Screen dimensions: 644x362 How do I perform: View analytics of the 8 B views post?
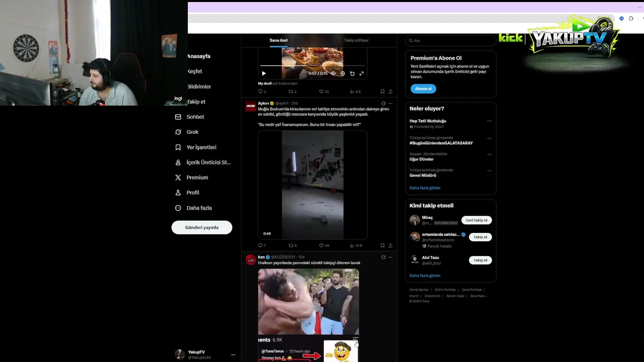[x=355, y=92]
